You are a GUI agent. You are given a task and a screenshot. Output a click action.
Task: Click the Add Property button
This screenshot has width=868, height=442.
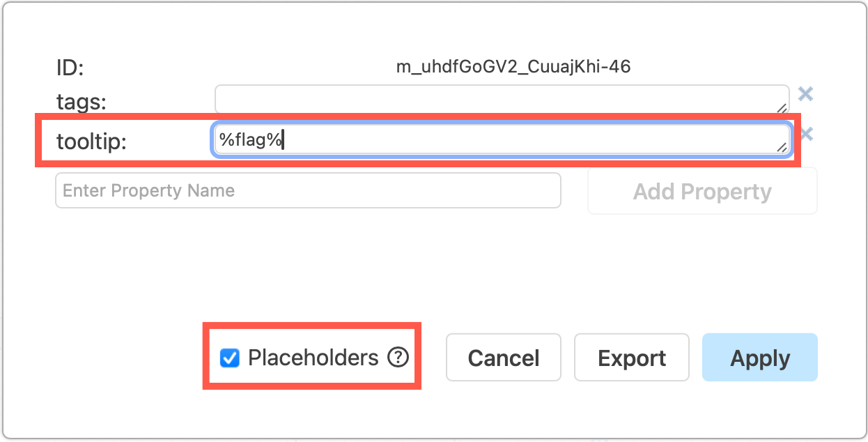[x=702, y=191]
